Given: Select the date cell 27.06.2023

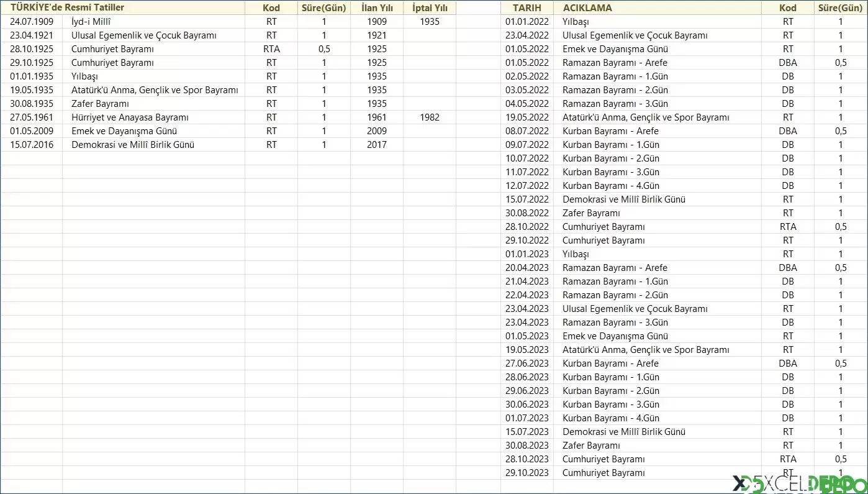Looking at the screenshot, I should (x=527, y=364).
